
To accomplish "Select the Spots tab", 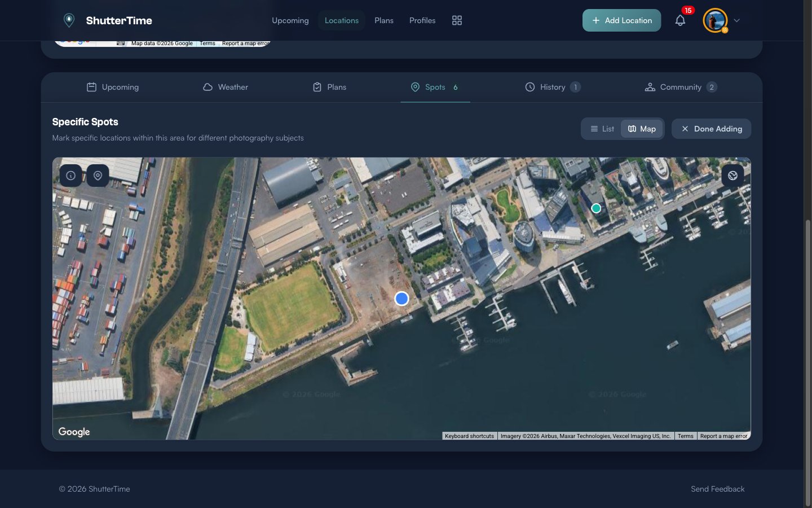I will [435, 87].
